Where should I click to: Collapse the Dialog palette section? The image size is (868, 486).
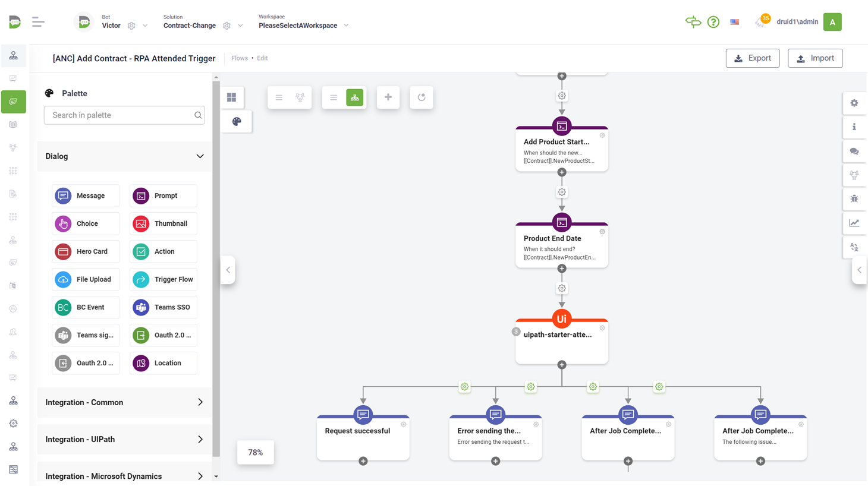click(x=200, y=156)
